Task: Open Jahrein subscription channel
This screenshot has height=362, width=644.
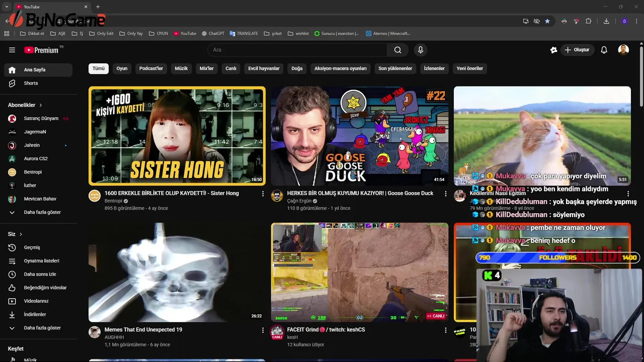Action: (38, 145)
